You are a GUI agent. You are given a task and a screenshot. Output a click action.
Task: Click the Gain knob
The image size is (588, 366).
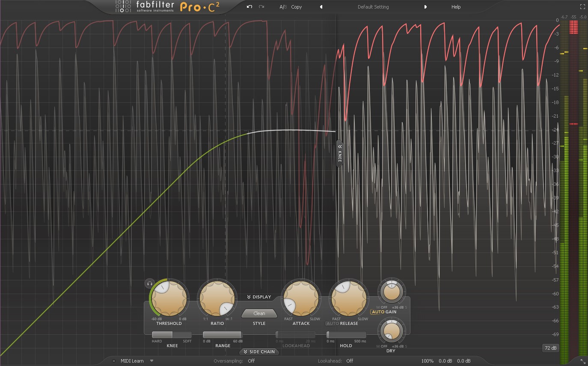pyautogui.click(x=391, y=292)
